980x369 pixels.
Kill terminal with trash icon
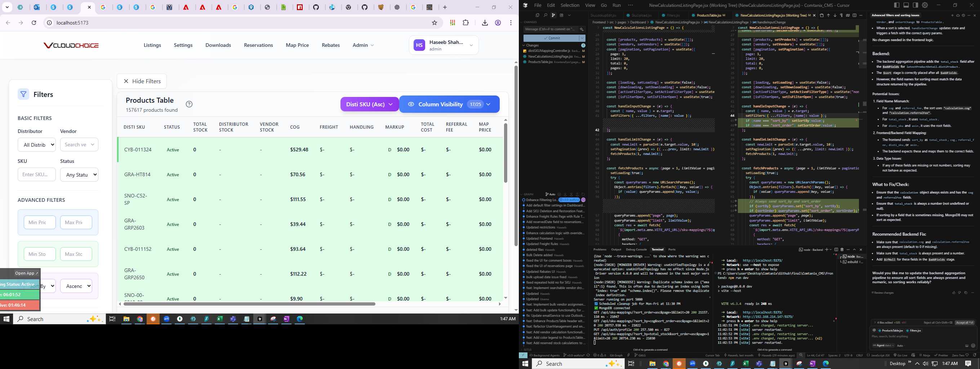coord(842,250)
